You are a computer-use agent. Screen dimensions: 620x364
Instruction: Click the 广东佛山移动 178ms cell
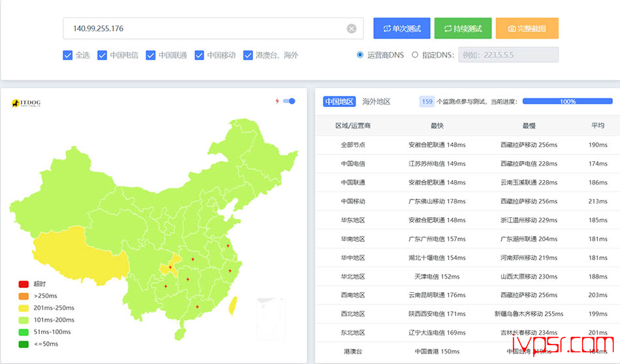coord(437,201)
